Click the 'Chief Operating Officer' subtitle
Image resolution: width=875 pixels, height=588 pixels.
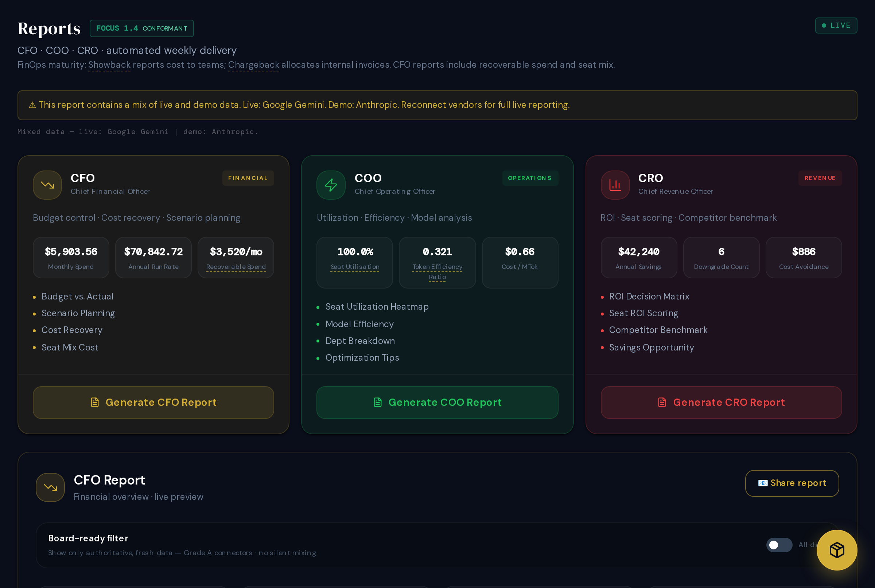pos(395,192)
